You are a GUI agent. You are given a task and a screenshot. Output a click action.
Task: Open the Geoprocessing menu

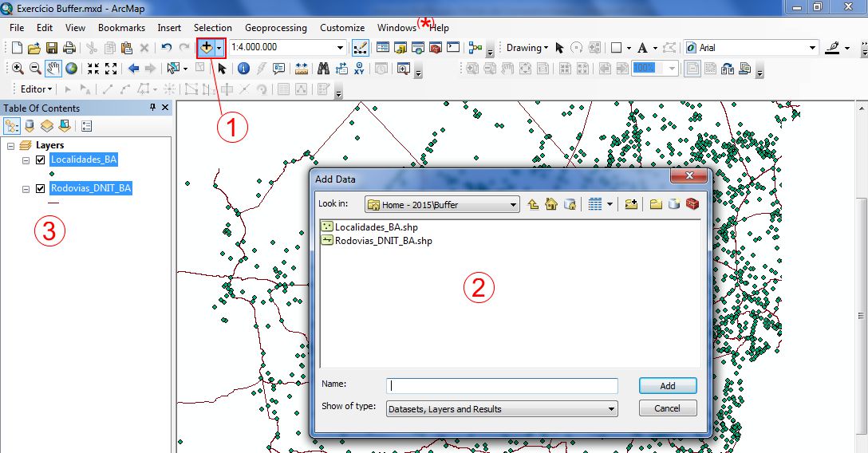point(276,28)
